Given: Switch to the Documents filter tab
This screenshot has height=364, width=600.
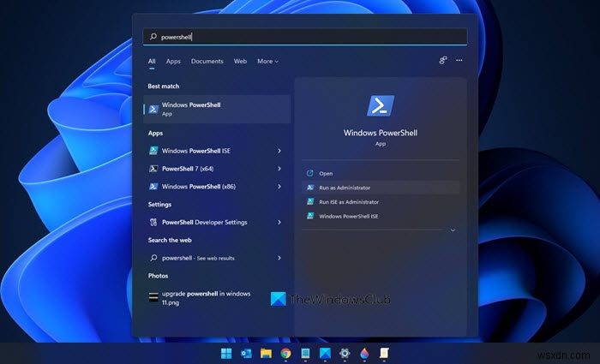Looking at the screenshot, I should pyautogui.click(x=207, y=61).
